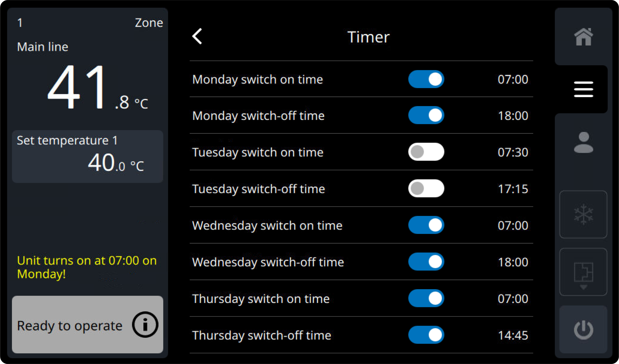The width and height of the screenshot is (619, 364).
Task: Open info icon beside Ready to operate
Action: pyautogui.click(x=145, y=324)
